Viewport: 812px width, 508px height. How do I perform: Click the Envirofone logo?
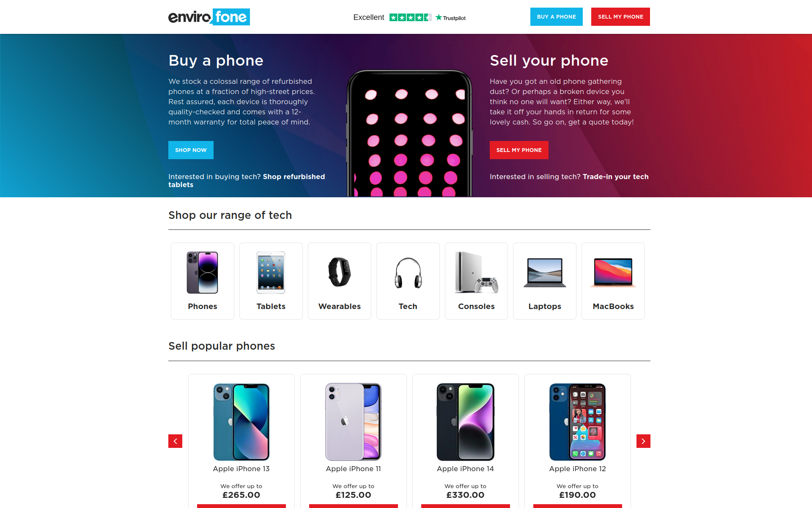coord(209,17)
